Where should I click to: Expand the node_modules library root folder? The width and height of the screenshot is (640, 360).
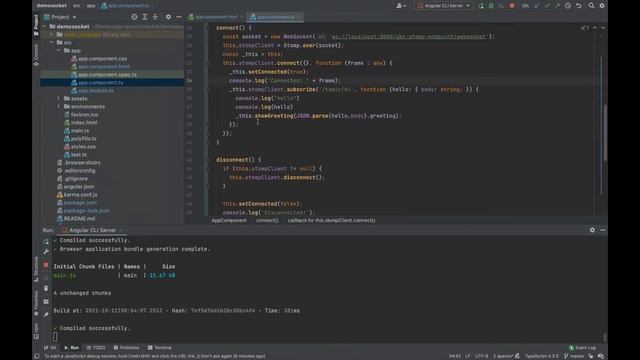tap(52, 35)
